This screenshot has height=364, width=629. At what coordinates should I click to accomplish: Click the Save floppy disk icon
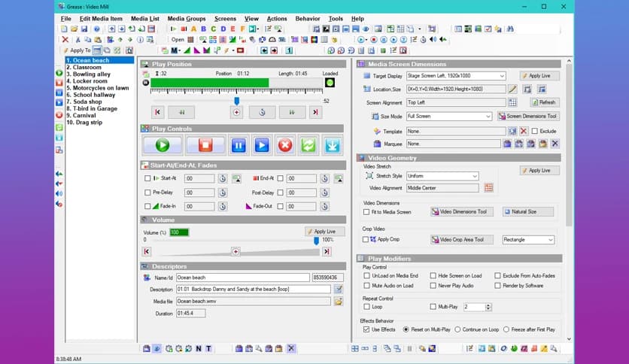(x=84, y=29)
